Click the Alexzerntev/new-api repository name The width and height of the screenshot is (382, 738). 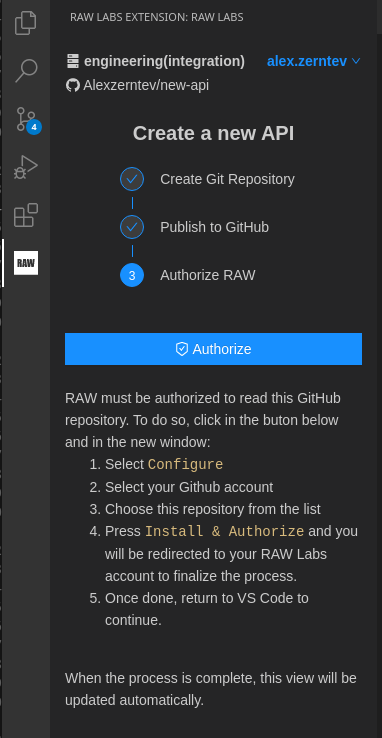[x=146, y=86]
